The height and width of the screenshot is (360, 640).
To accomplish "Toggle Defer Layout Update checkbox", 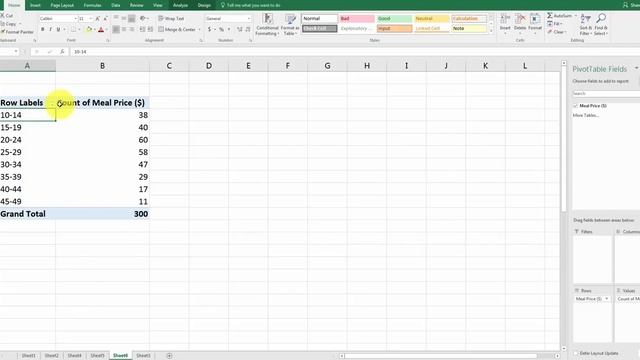I will (576, 353).
